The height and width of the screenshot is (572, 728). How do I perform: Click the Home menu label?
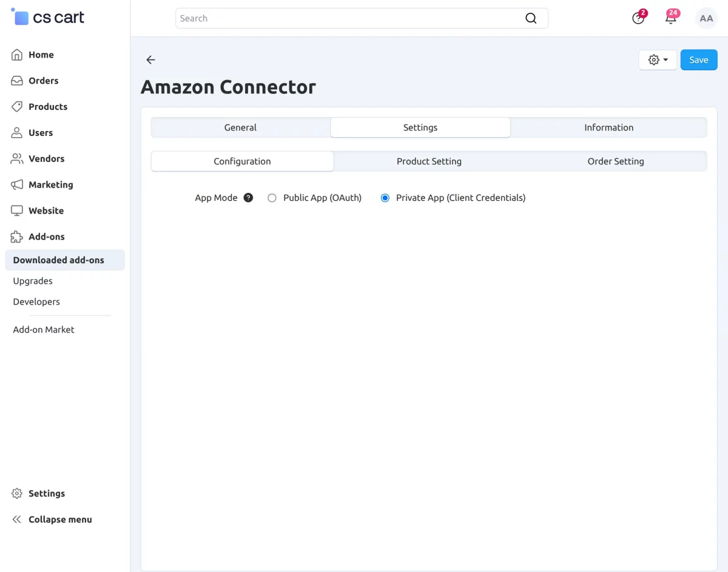click(41, 55)
